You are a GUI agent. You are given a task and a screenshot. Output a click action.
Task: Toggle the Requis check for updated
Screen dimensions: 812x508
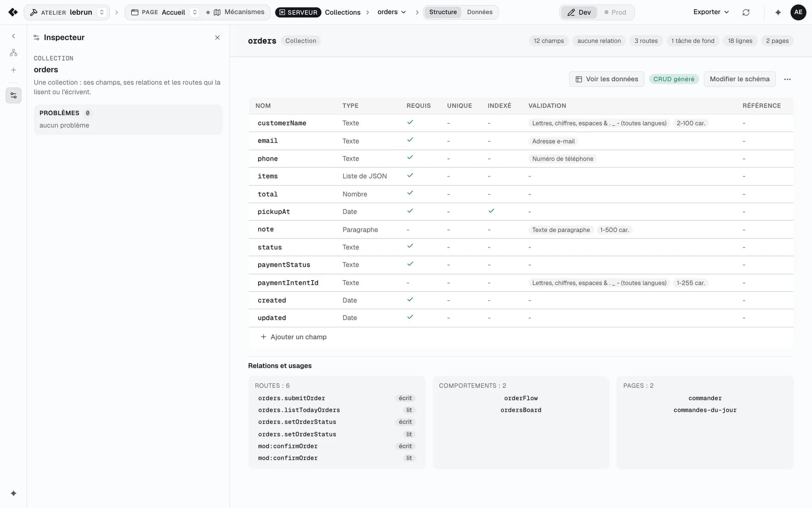click(x=410, y=317)
